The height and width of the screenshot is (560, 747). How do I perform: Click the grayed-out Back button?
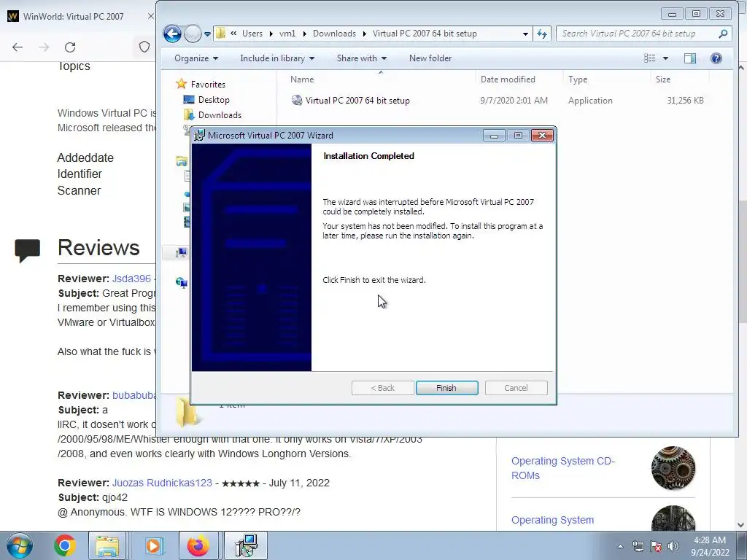(x=382, y=388)
